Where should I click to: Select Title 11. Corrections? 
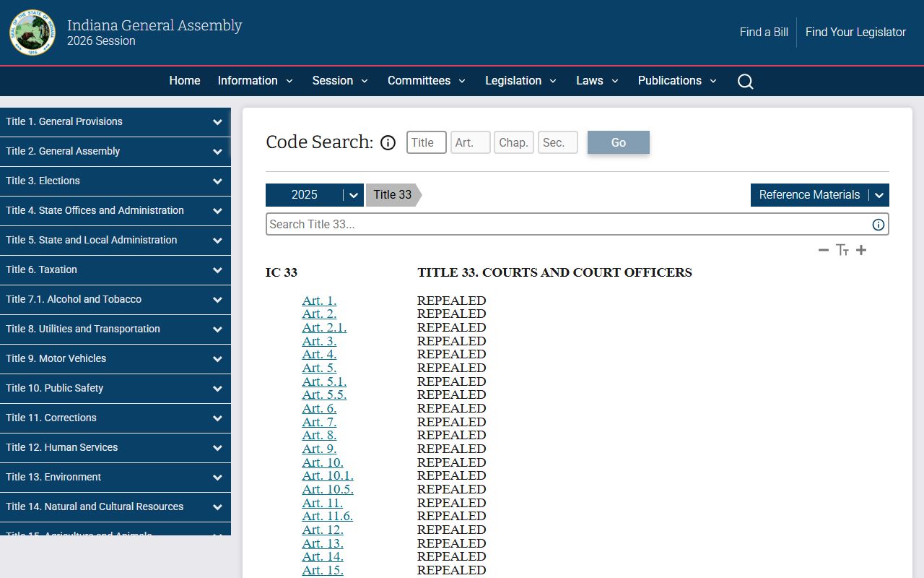pos(115,418)
